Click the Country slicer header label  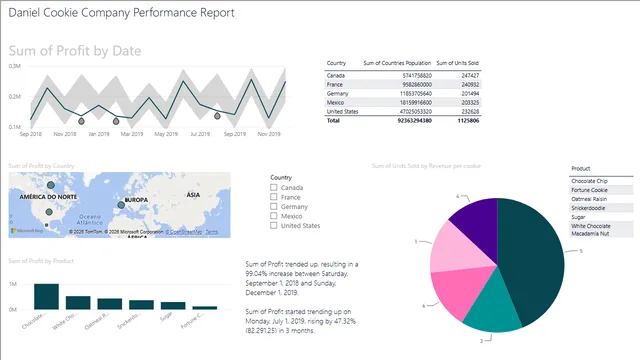[281, 178]
